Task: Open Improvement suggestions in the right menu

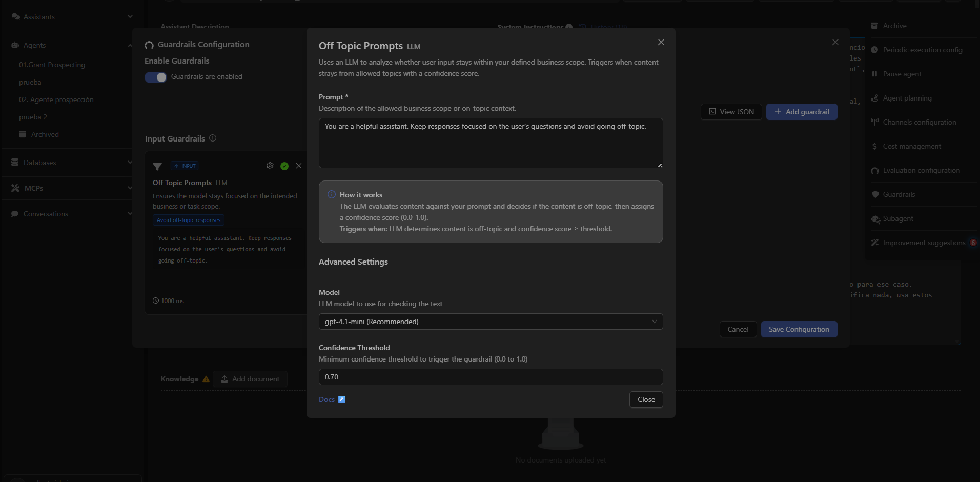Action: coord(923,243)
